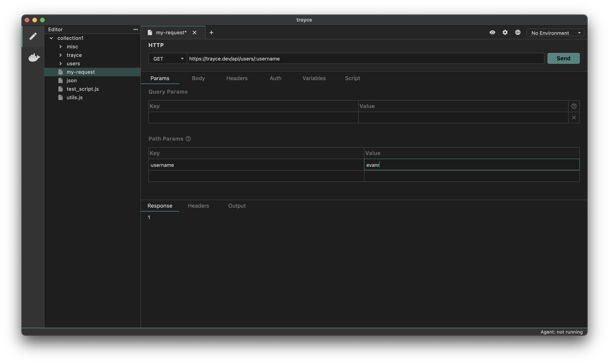Switch to the Auth tab
Viewport: 609px width, 364px height.
pyautogui.click(x=275, y=78)
